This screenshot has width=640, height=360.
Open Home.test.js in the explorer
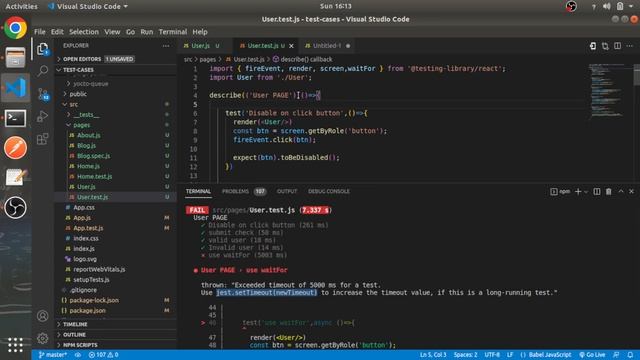[116, 176]
